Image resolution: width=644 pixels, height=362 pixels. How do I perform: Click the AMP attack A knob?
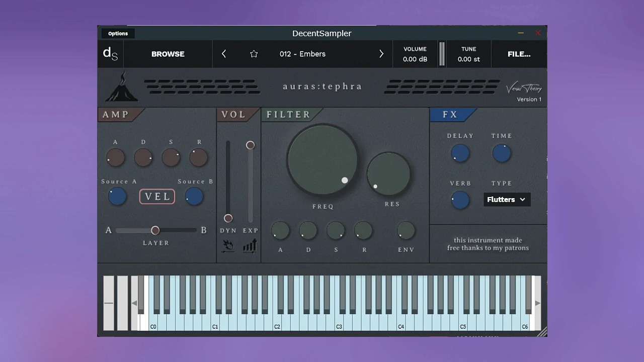click(115, 158)
